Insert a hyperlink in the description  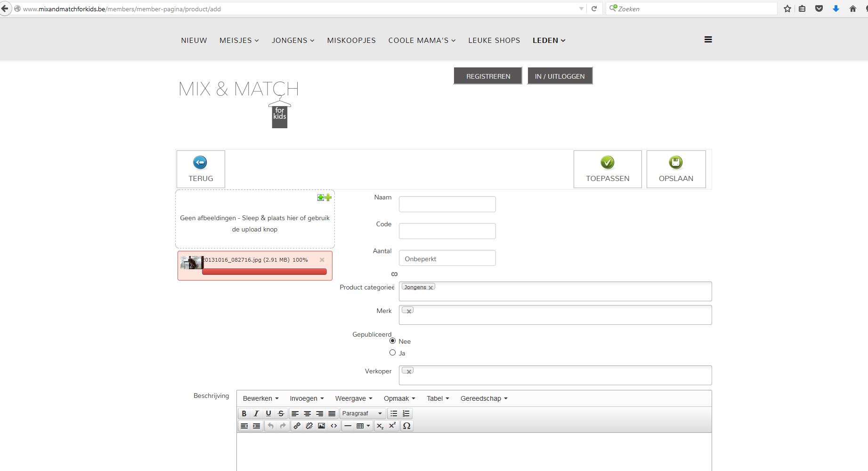pos(297,426)
